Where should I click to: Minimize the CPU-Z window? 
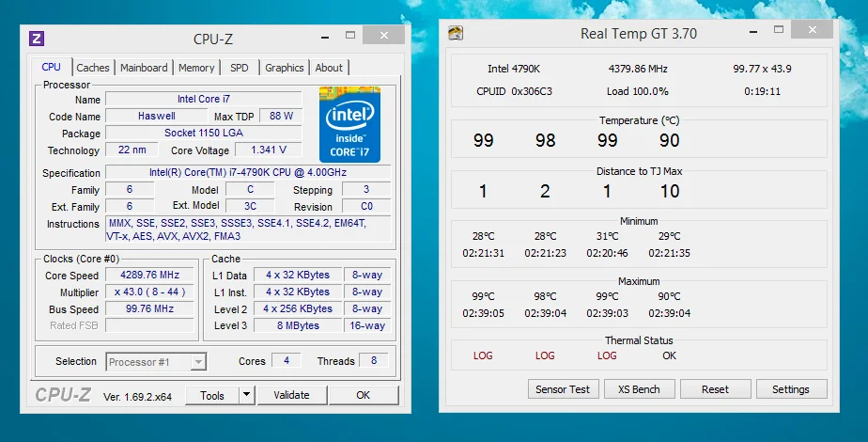pos(325,37)
